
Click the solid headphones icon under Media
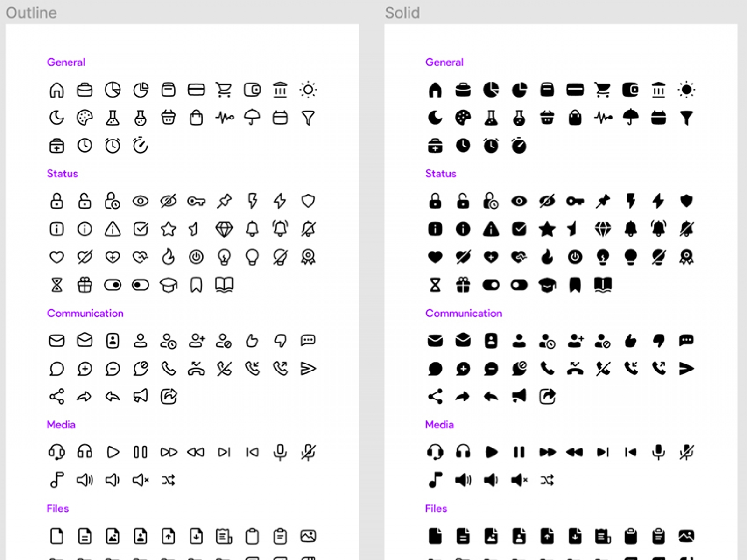(463, 452)
